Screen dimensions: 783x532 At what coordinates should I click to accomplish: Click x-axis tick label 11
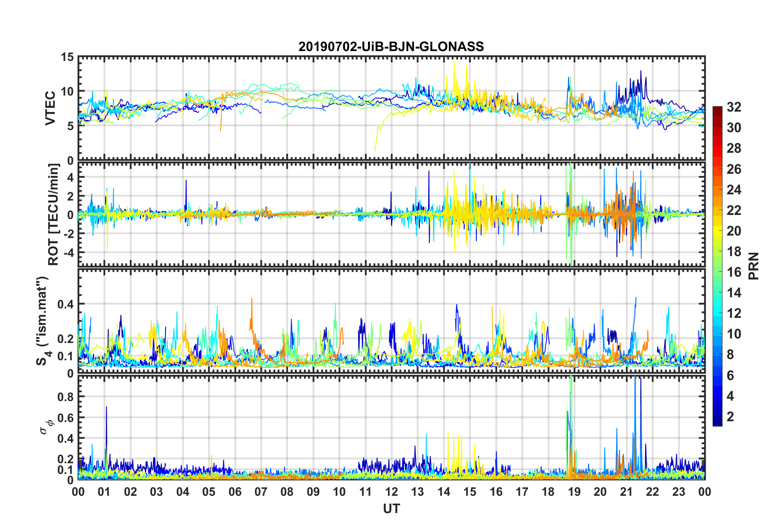[366, 492]
